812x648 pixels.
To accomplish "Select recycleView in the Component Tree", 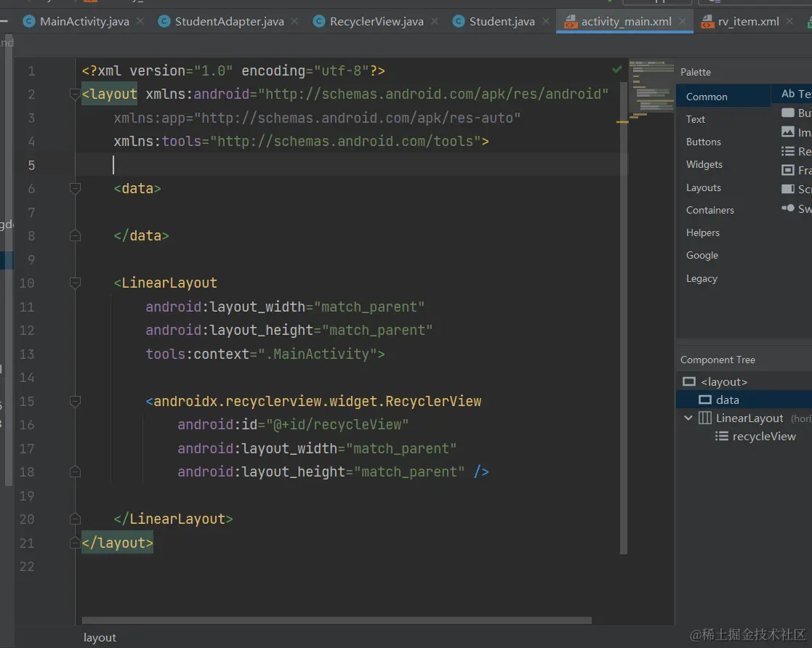I will 763,437.
